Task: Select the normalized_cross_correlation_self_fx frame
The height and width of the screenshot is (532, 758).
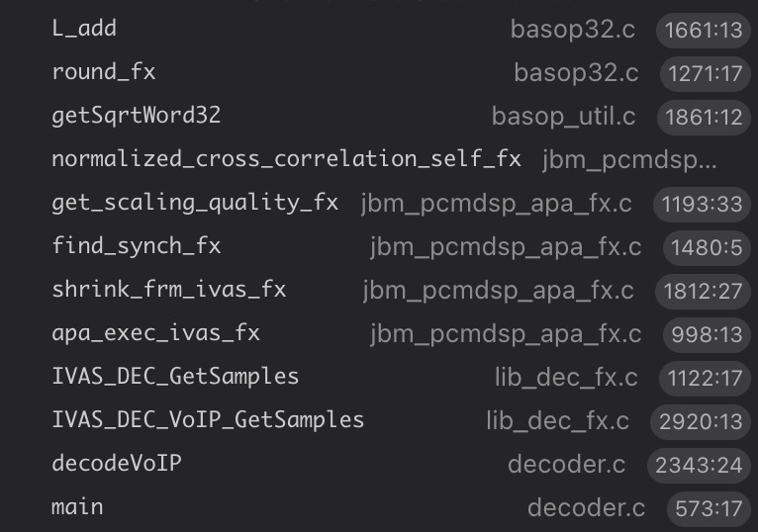Action: pyautogui.click(x=285, y=159)
